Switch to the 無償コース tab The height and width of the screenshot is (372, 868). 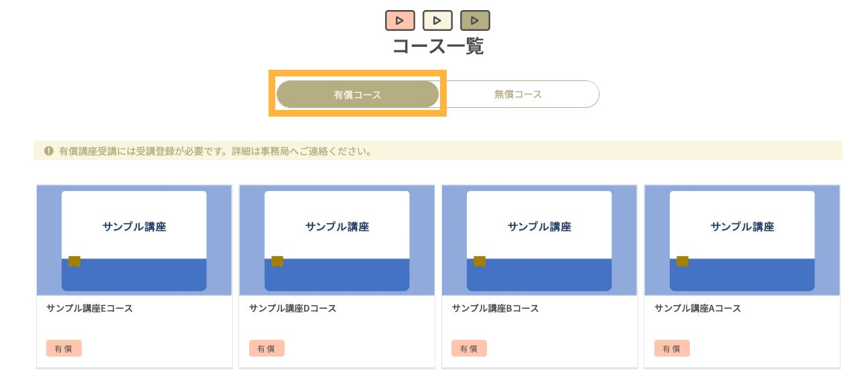point(518,95)
